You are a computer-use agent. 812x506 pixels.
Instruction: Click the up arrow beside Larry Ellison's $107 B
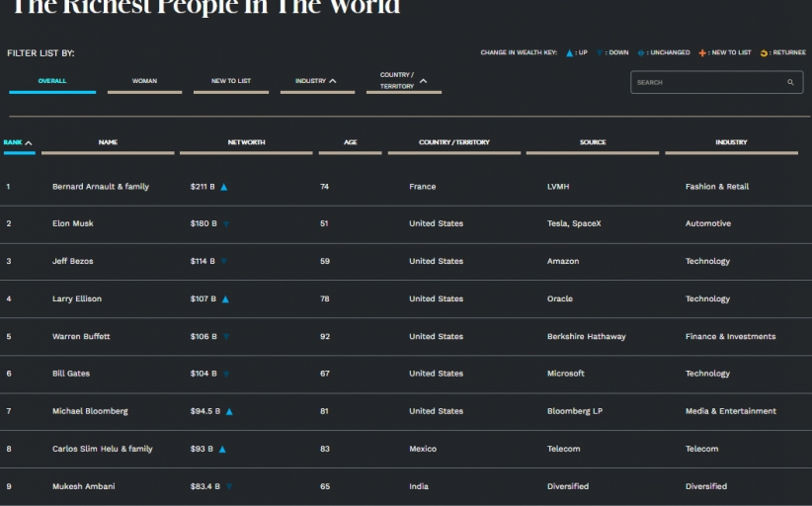click(x=225, y=299)
